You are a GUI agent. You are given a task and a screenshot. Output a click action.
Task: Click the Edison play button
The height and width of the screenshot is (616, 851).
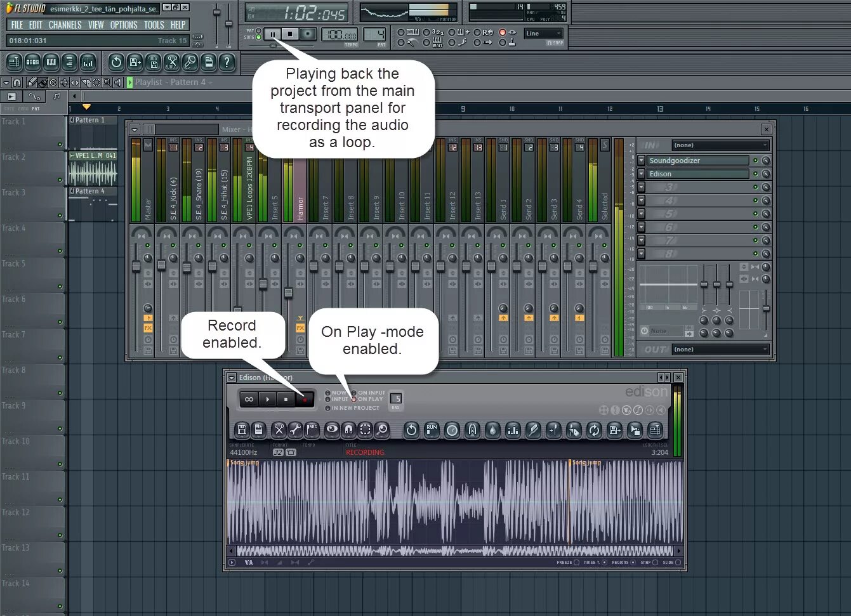[x=267, y=399]
